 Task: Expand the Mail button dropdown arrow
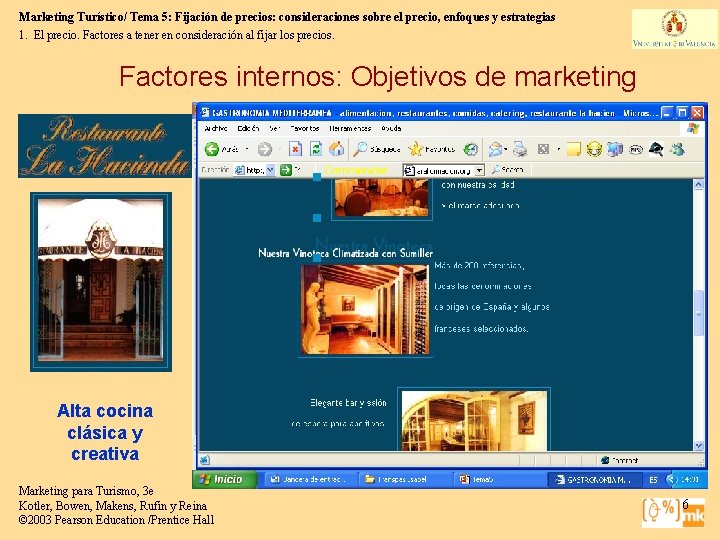tap(505, 149)
